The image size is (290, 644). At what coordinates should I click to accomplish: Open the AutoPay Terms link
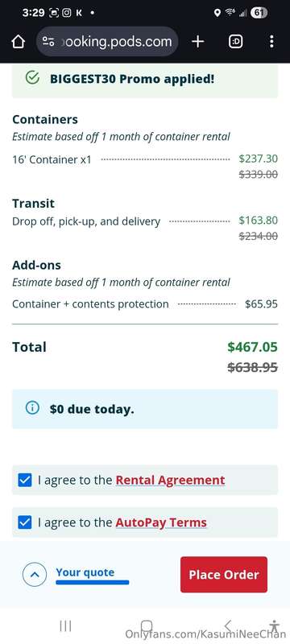coord(161,522)
